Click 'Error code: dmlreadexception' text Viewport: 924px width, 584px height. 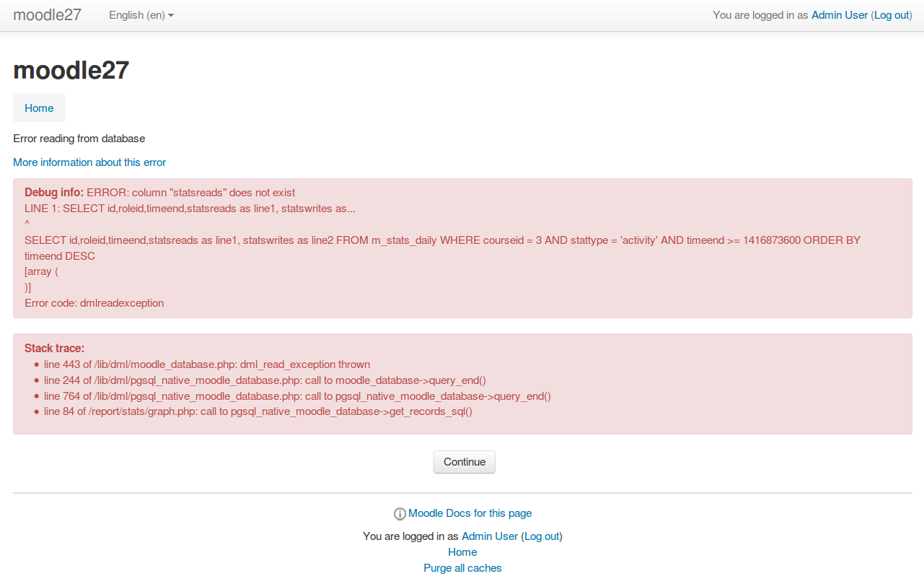tap(94, 303)
